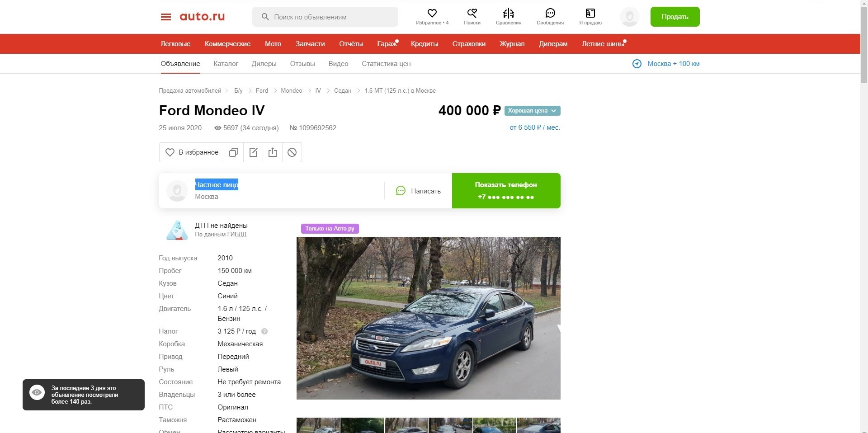Open Гараж menu item
This screenshot has height=433, width=868.
pyautogui.click(x=387, y=44)
